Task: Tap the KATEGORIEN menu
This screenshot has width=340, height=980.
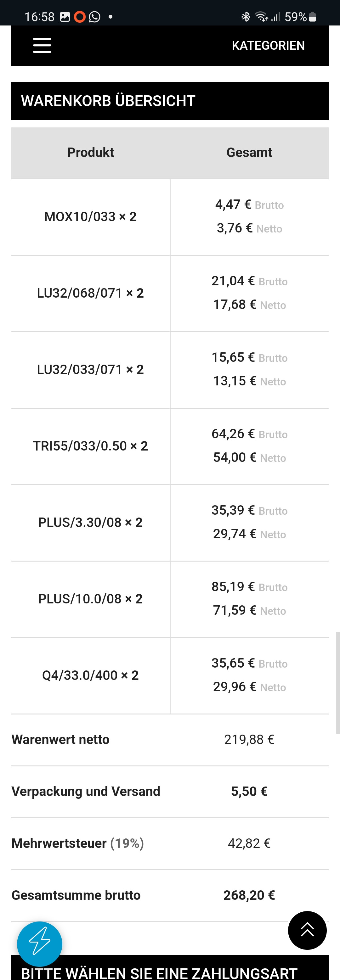Action: click(x=268, y=46)
